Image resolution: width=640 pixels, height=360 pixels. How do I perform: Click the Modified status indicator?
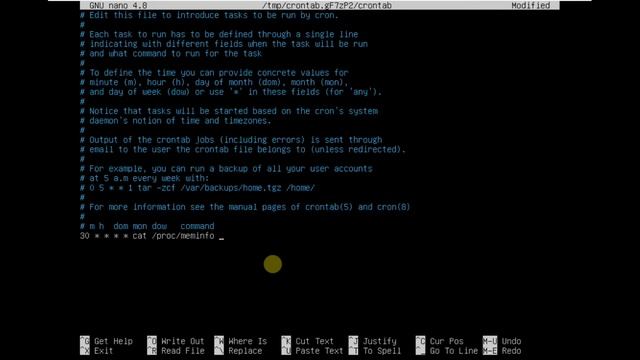530,5
